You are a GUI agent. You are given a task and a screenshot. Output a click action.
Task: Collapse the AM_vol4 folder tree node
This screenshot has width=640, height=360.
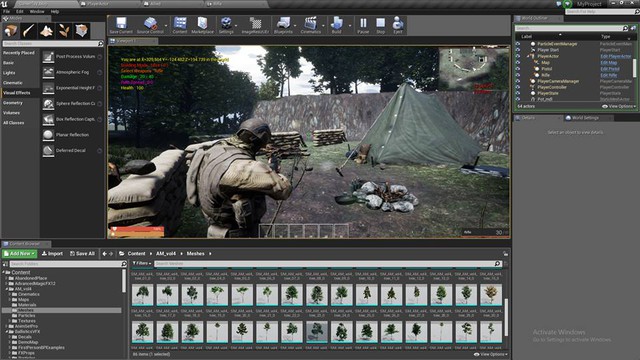(x=7, y=289)
